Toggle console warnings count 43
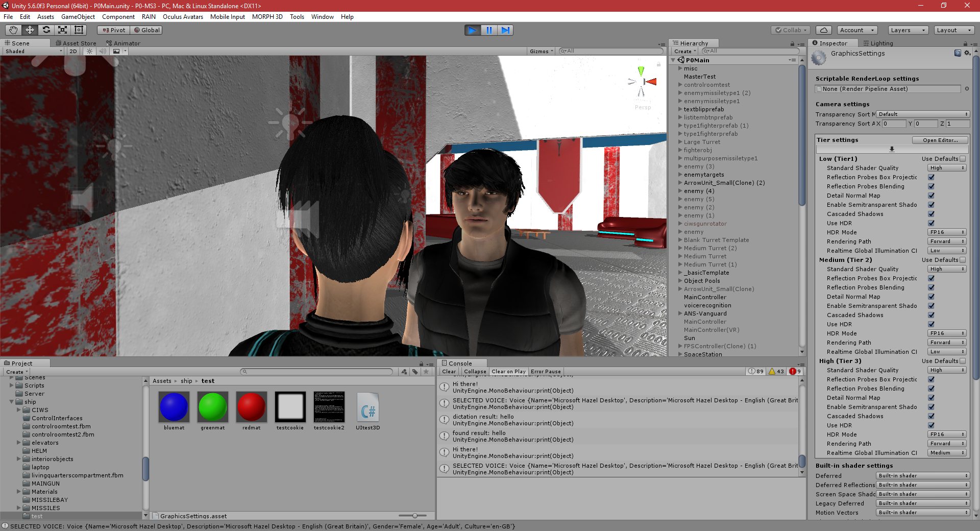This screenshot has width=980, height=531. [776, 371]
